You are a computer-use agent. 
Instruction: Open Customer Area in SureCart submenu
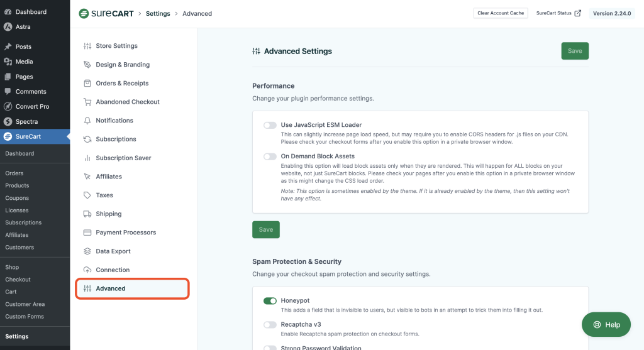25,304
